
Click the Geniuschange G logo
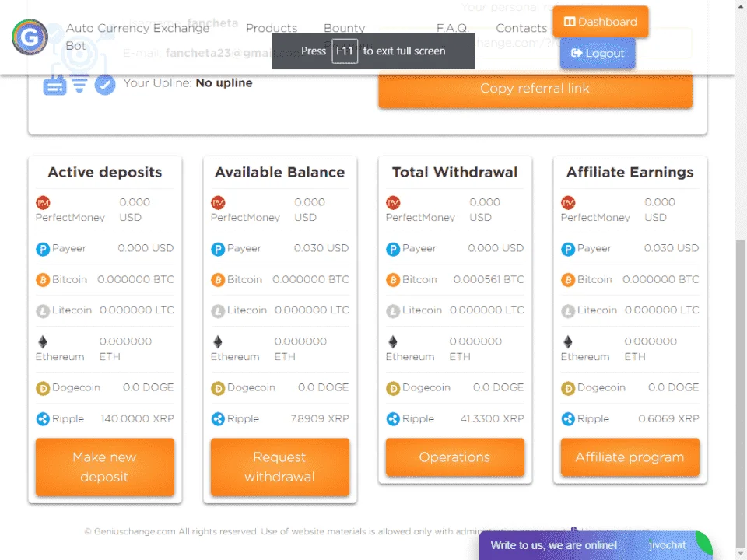[x=30, y=37]
